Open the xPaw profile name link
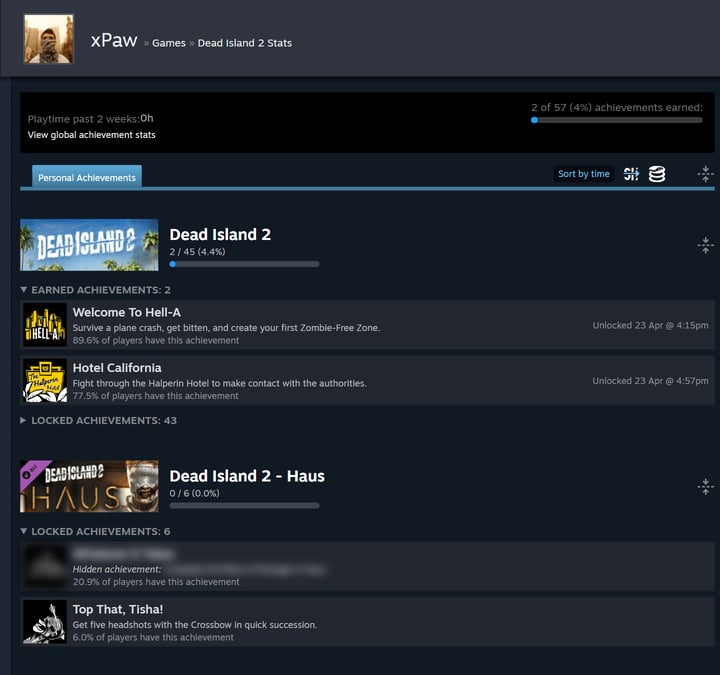 tap(114, 40)
